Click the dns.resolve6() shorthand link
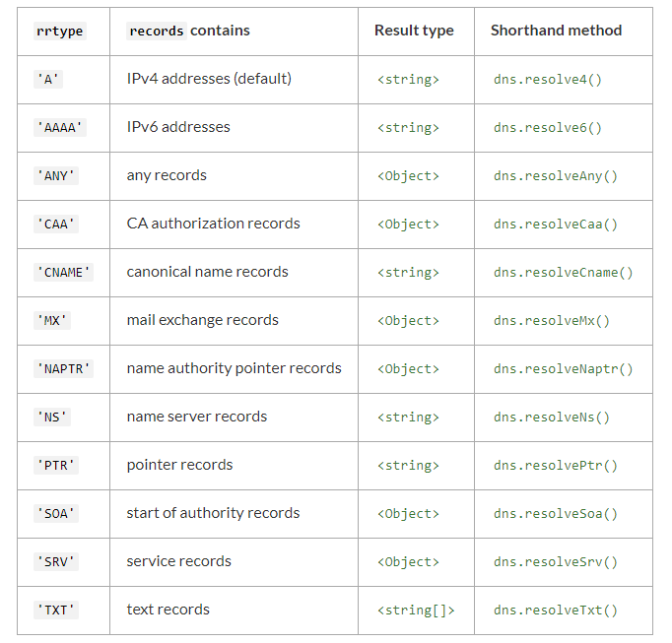The image size is (672, 643). [x=547, y=128]
